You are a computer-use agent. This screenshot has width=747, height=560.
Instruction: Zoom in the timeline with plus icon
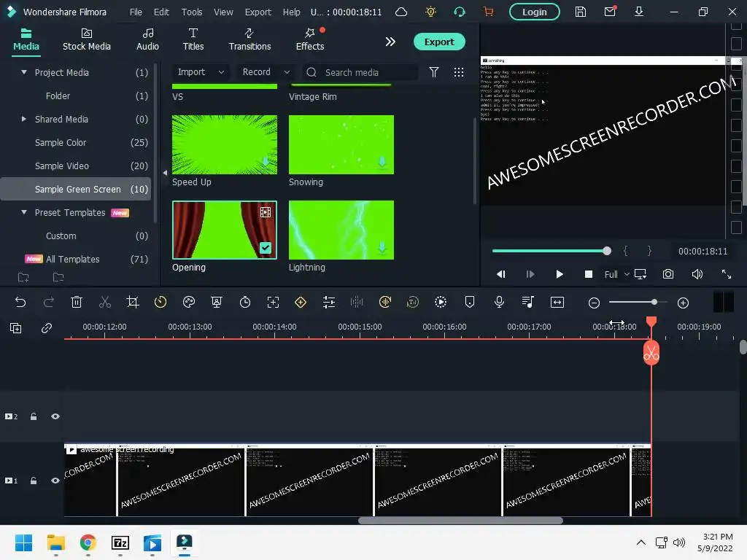point(683,303)
